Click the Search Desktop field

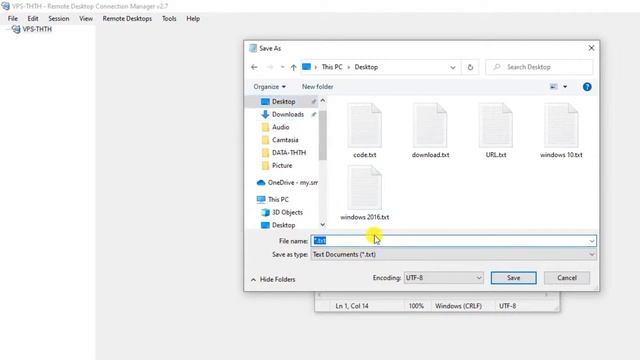pos(539,67)
